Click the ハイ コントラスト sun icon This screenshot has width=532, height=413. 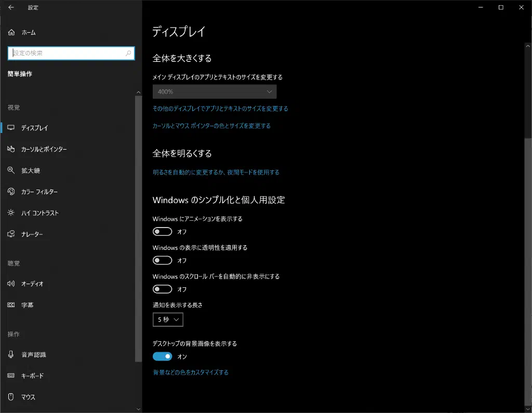pyautogui.click(x=11, y=213)
